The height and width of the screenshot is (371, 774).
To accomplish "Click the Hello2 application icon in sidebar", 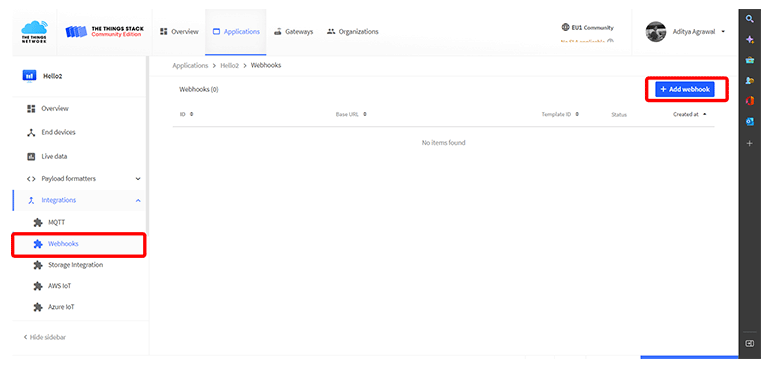I will pyautogui.click(x=30, y=76).
